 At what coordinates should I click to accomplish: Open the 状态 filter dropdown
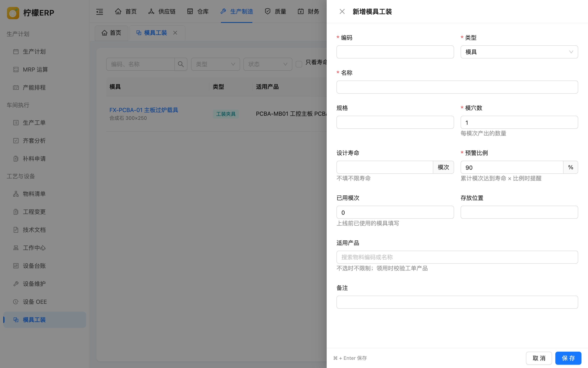point(268,64)
